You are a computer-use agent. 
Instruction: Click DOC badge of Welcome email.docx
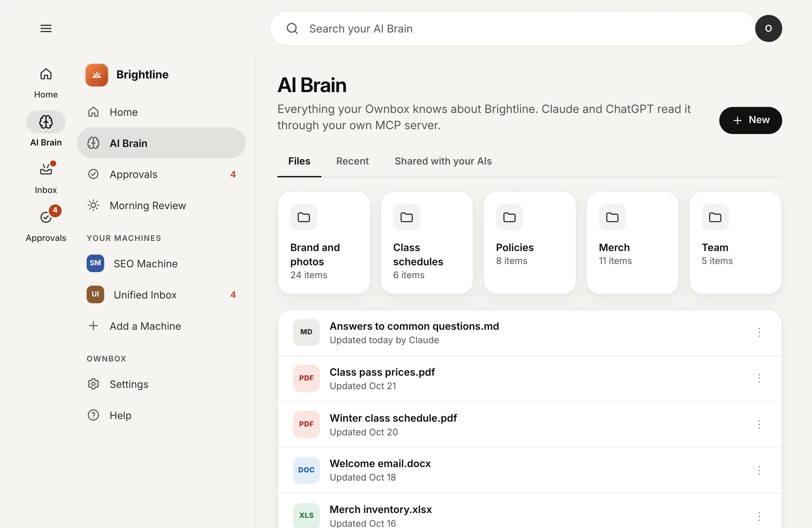[306, 470]
